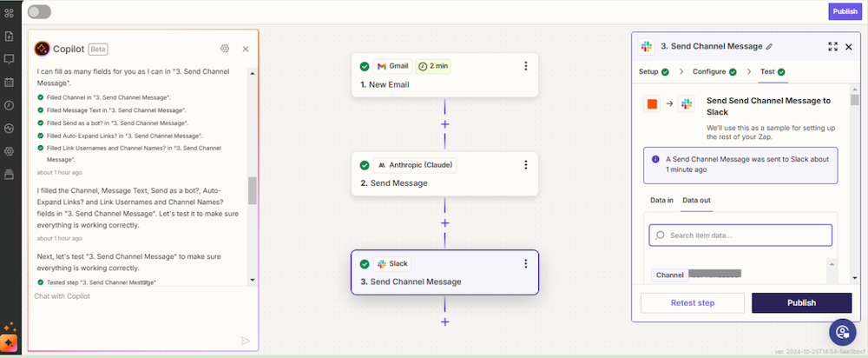This screenshot has width=868, height=358.
Task: Open the versions stack icon in sidebar
Action: (9, 174)
